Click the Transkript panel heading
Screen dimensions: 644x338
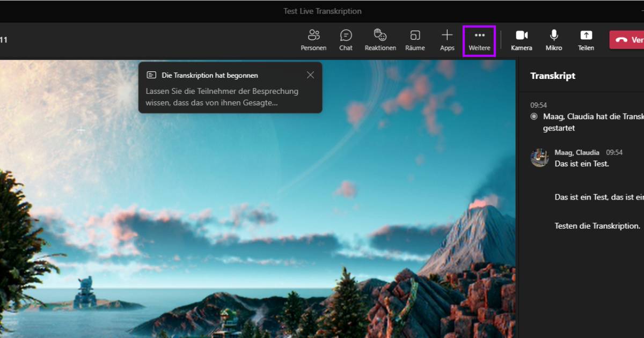coord(553,76)
